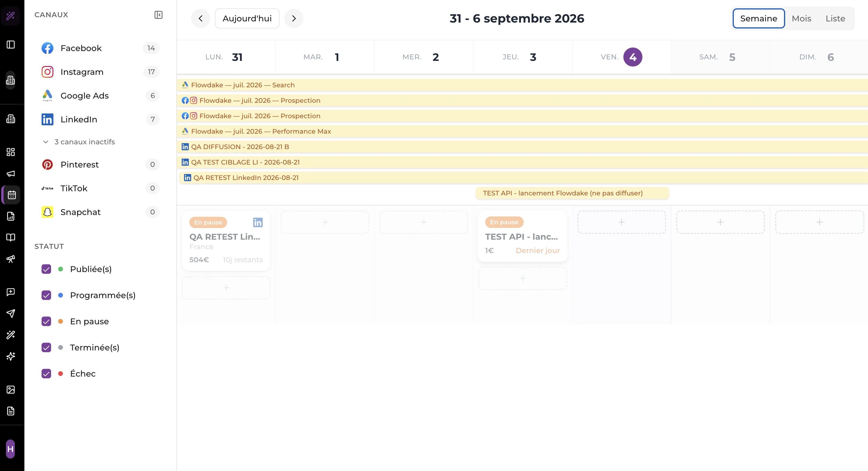Click the paper plane send icon
Viewport: 868px width, 471px height.
pos(11,313)
